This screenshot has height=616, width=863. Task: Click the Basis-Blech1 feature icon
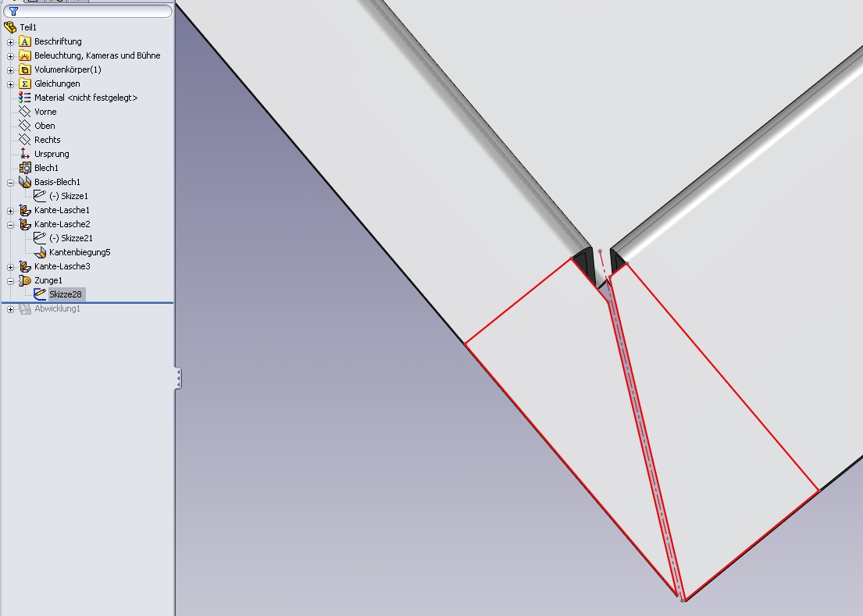[x=25, y=181]
